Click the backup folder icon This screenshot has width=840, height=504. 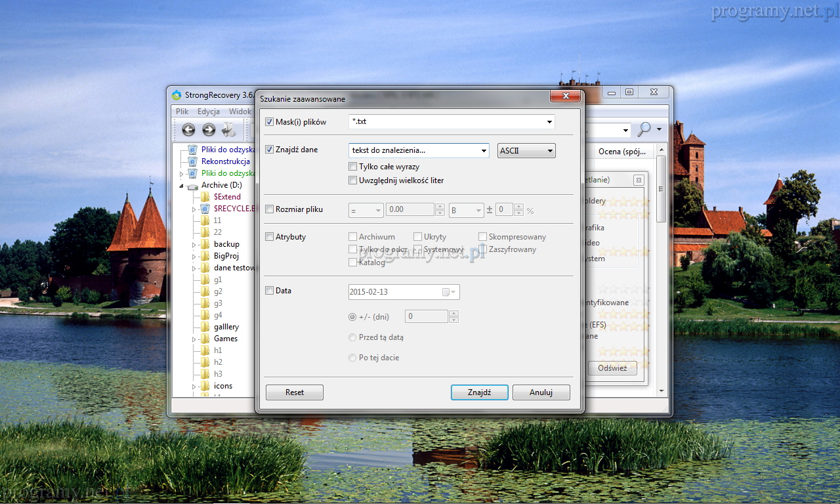(205, 244)
